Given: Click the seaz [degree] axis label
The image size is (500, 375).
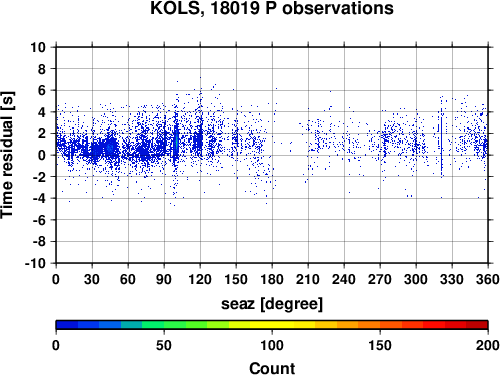Looking at the screenshot, I should pos(272,304).
